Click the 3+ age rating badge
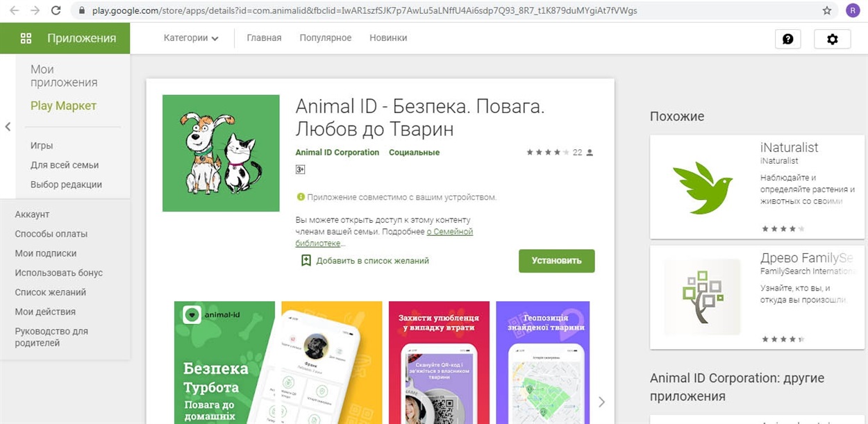 pyautogui.click(x=301, y=169)
